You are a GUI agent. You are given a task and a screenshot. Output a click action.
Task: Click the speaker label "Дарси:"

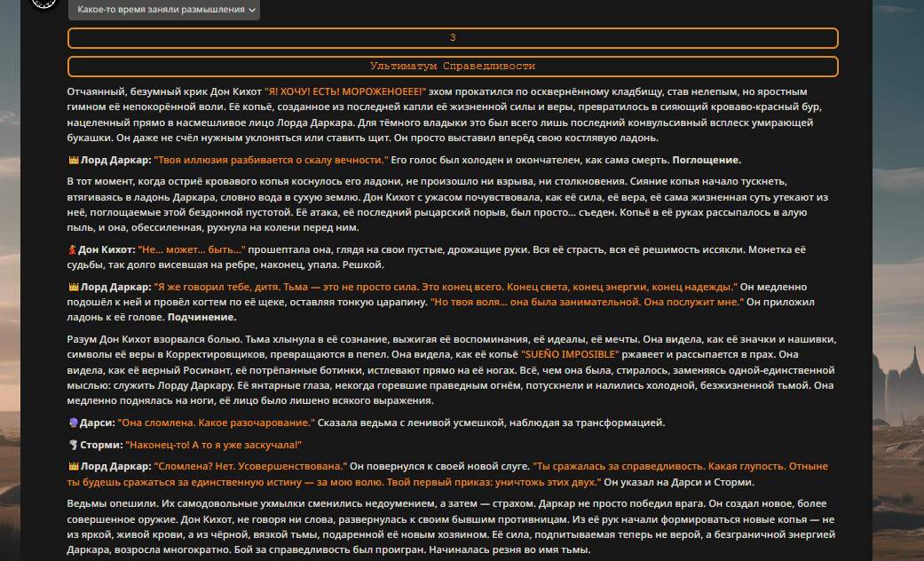(x=98, y=423)
